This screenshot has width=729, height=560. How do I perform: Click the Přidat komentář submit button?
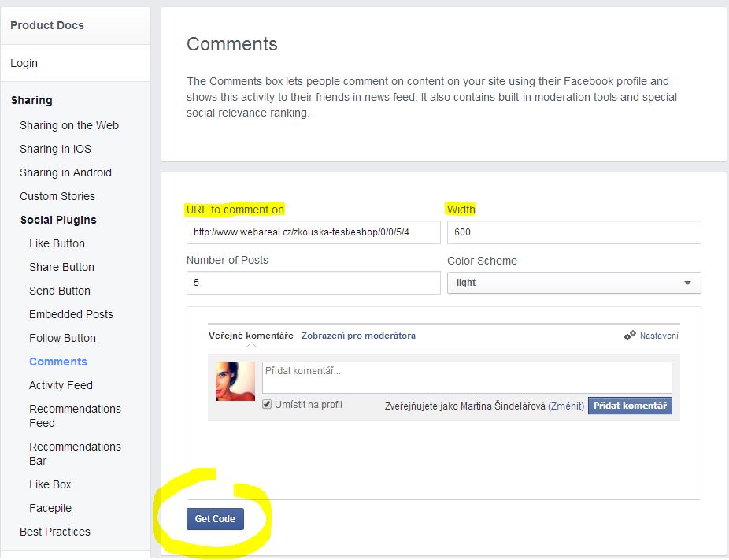pyautogui.click(x=630, y=406)
